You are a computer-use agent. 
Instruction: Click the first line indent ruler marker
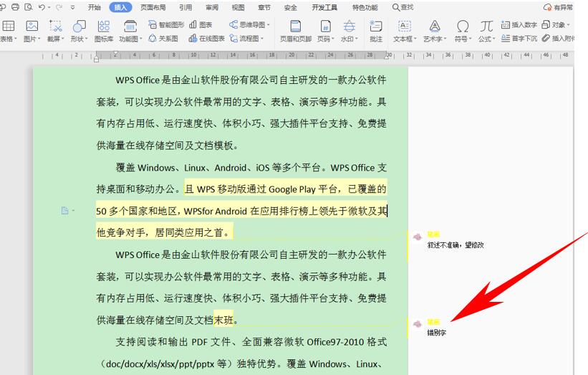(x=115, y=53)
